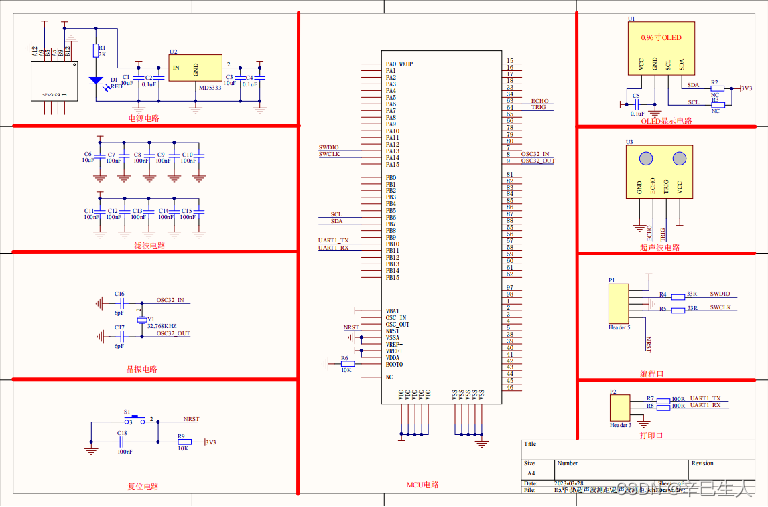The height and width of the screenshot is (507, 768).
Task: Click the SCL net label left of MCU
Action: (336, 214)
